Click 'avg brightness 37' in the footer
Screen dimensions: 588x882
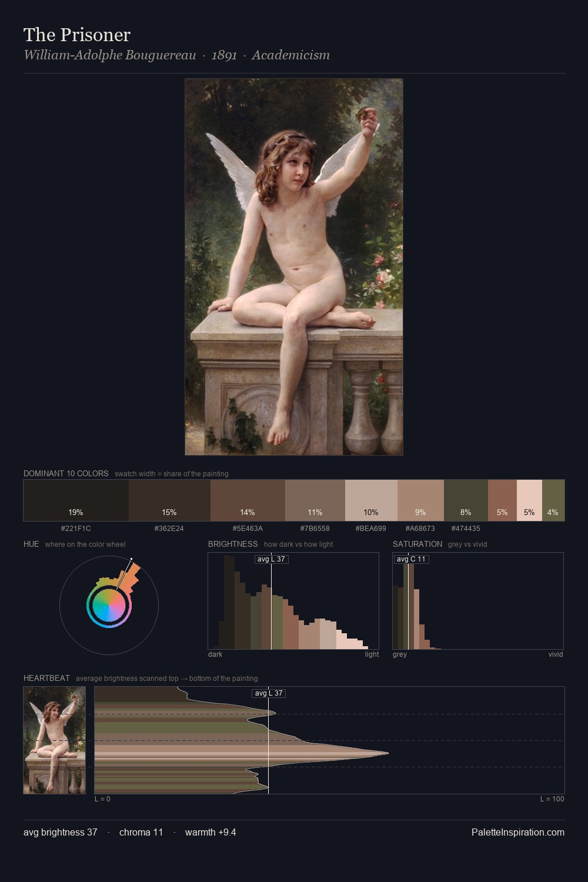coord(61,832)
